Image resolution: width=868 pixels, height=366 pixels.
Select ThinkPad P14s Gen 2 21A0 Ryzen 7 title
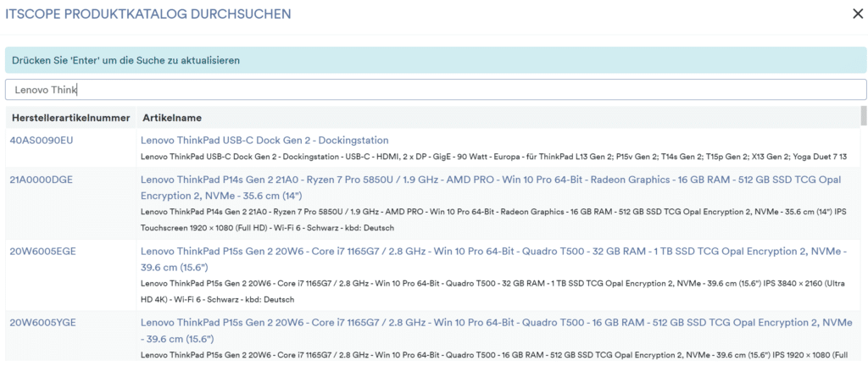pos(491,188)
